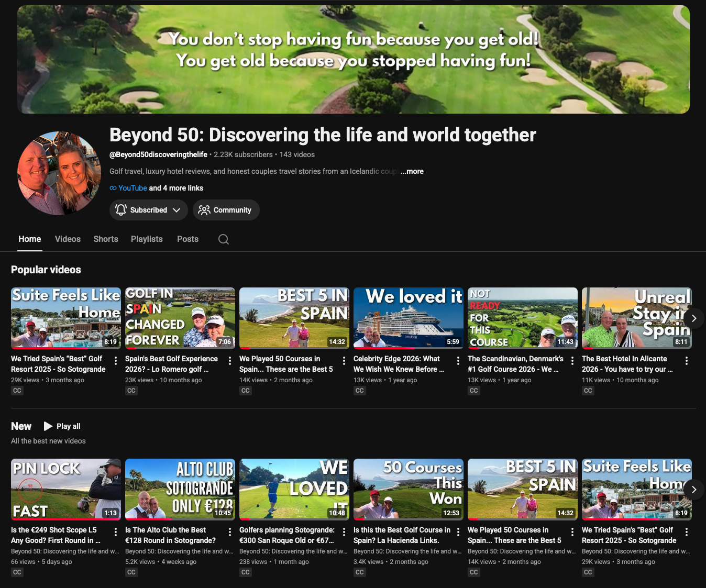Image resolution: width=706 pixels, height=588 pixels.
Task: Click channel name under Shot Scope L5 video
Action: [x=65, y=551]
